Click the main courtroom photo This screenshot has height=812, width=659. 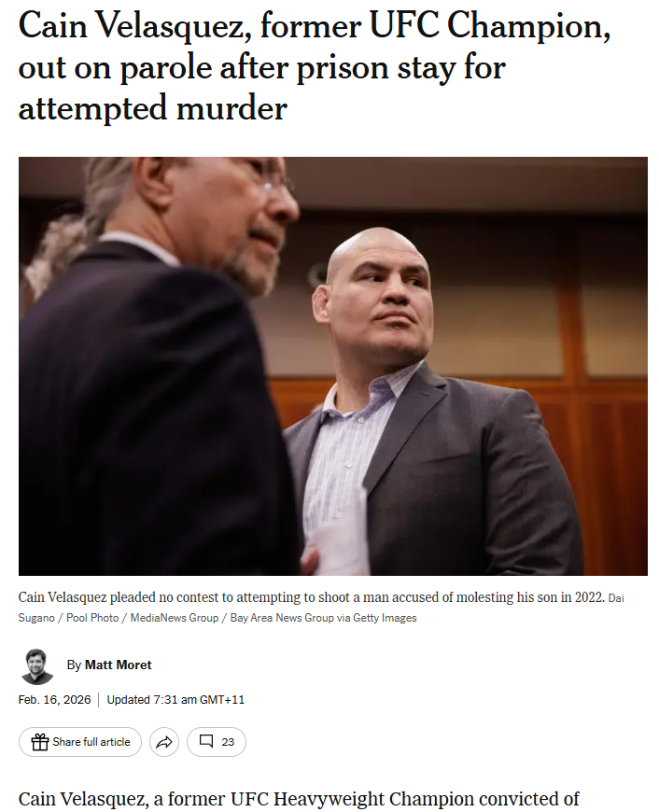tap(333, 366)
